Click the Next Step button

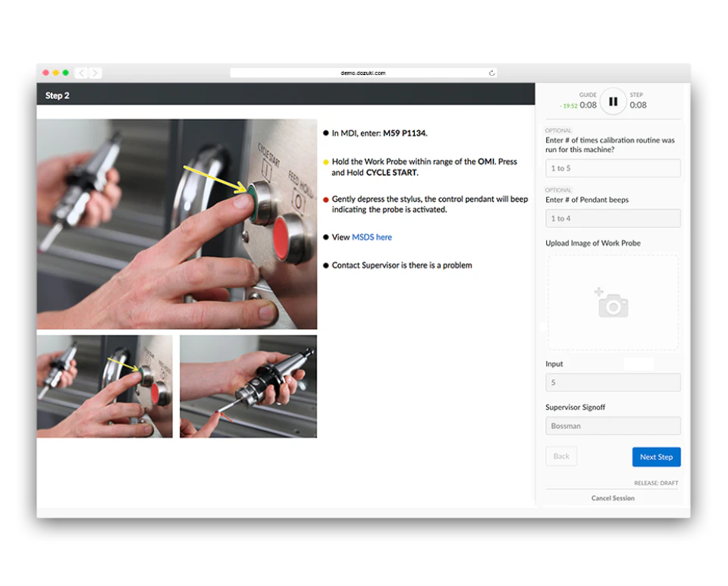pyautogui.click(x=656, y=456)
